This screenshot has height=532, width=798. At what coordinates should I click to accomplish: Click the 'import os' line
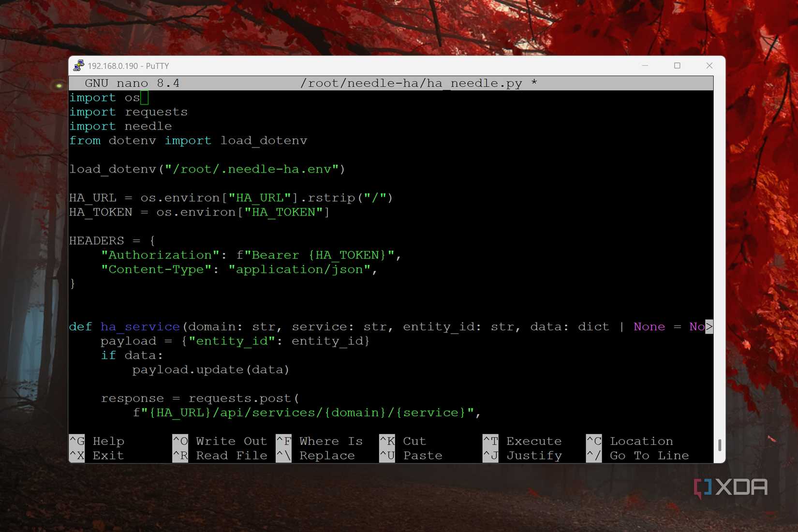pyautogui.click(x=104, y=98)
